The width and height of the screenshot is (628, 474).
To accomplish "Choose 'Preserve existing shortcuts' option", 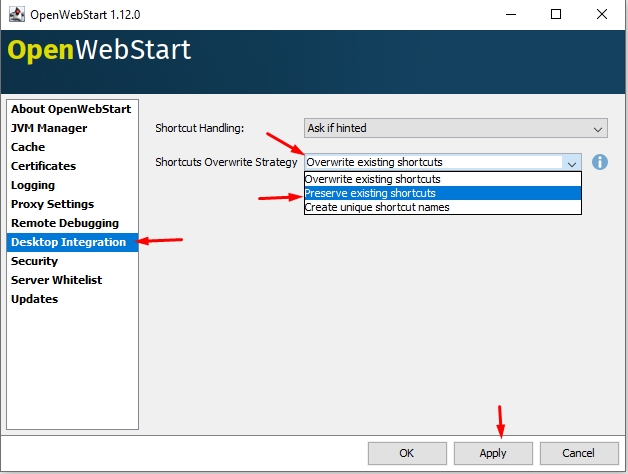I will 370,193.
